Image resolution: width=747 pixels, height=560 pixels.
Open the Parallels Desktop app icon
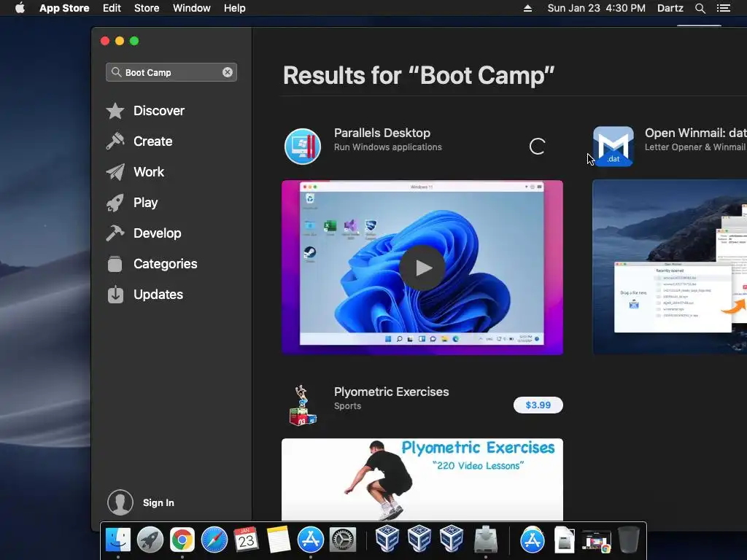pyautogui.click(x=303, y=146)
